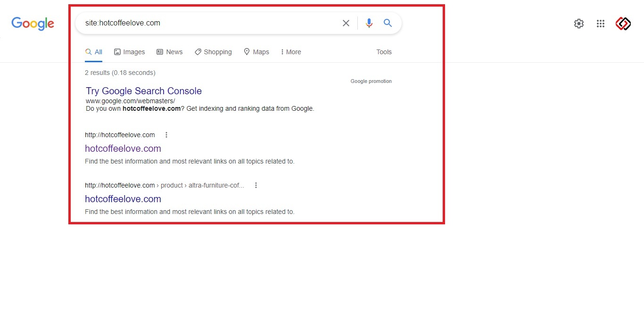This screenshot has width=644, height=312.
Task: Open options menu for altra-furniture product result
Action: point(256,185)
